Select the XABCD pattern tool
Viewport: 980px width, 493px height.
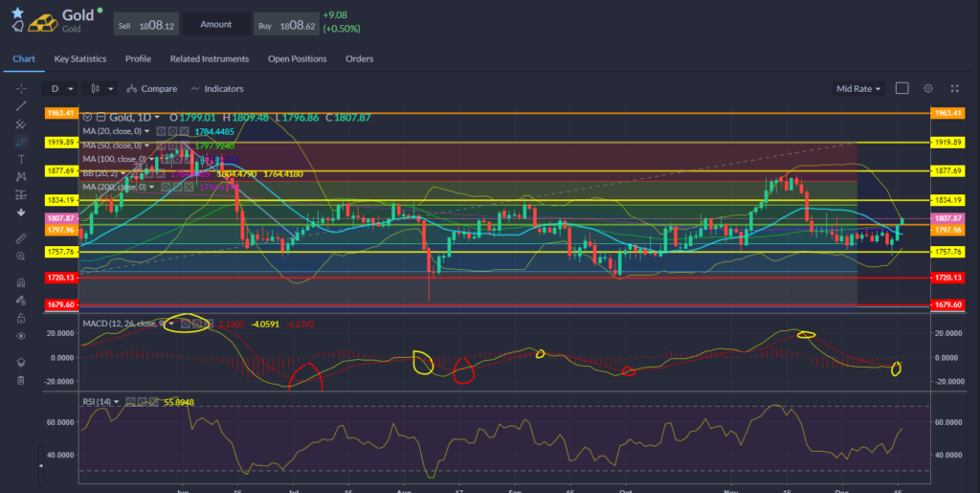tap(21, 177)
